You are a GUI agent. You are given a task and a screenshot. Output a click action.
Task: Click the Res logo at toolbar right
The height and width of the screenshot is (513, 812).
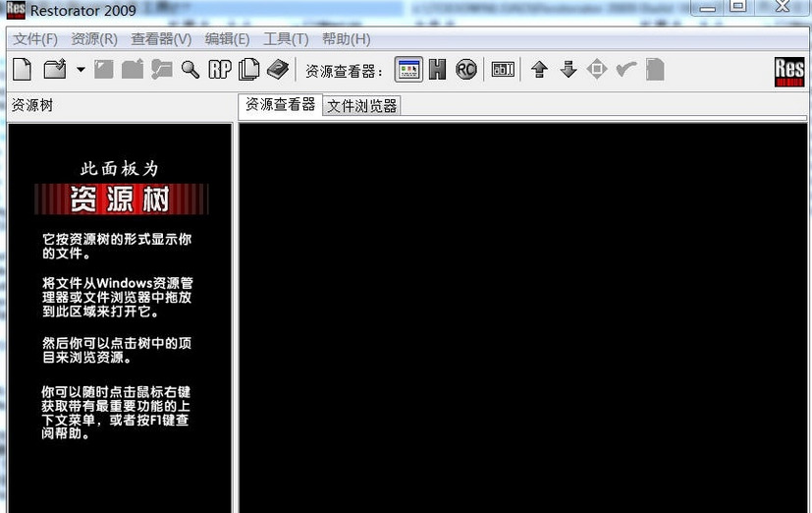pyautogui.click(x=789, y=72)
